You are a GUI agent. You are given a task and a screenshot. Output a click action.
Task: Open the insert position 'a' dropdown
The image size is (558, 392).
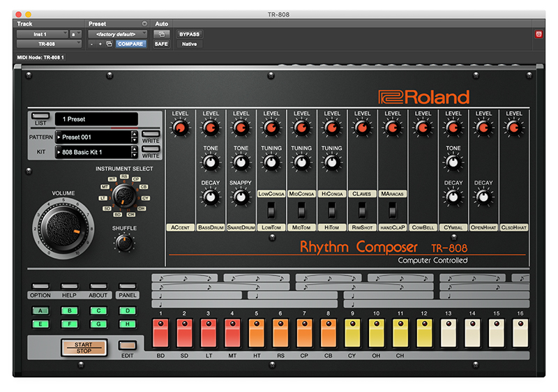(x=76, y=34)
